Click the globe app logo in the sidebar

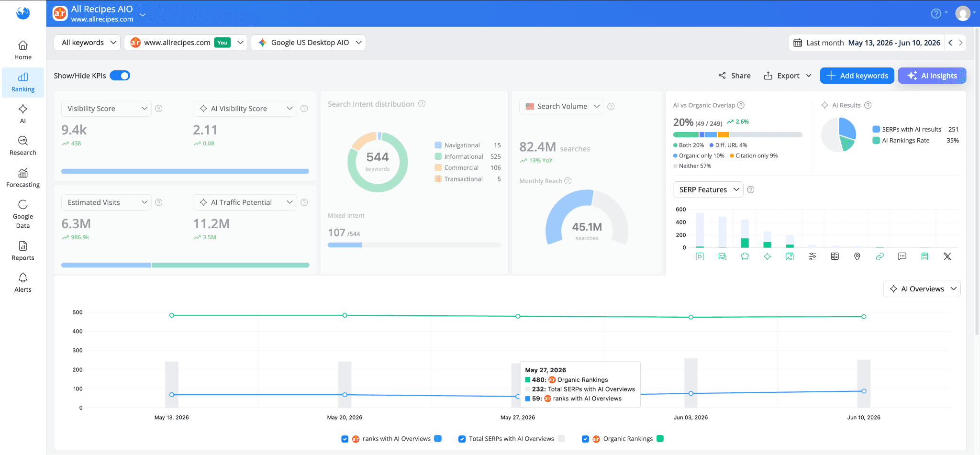point(22,13)
